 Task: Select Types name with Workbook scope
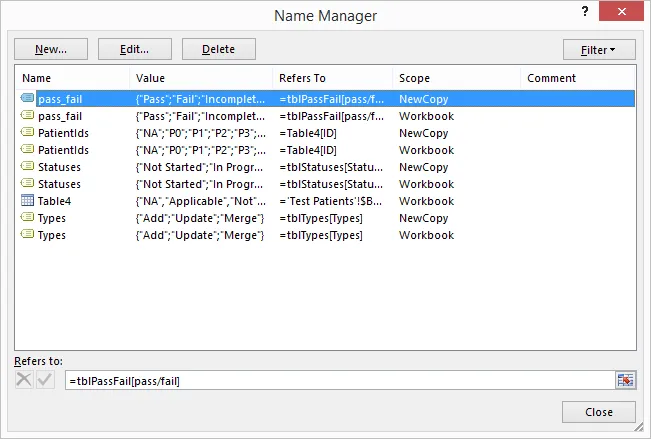point(52,235)
